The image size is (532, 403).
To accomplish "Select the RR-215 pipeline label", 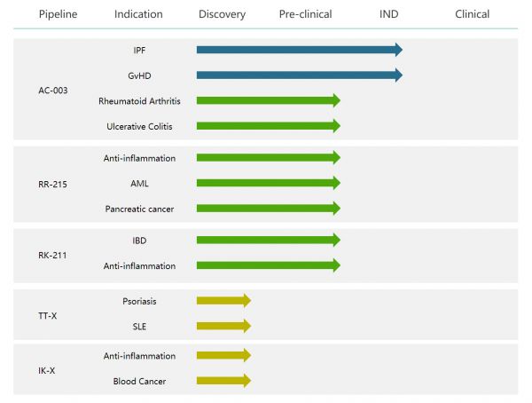I will (x=54, y=183).
